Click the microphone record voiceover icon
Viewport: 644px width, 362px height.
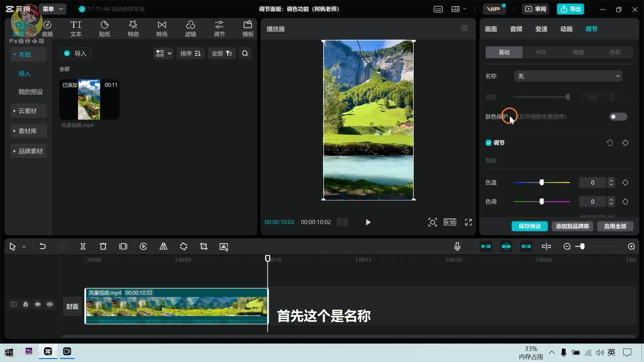[x=457, y=246]
